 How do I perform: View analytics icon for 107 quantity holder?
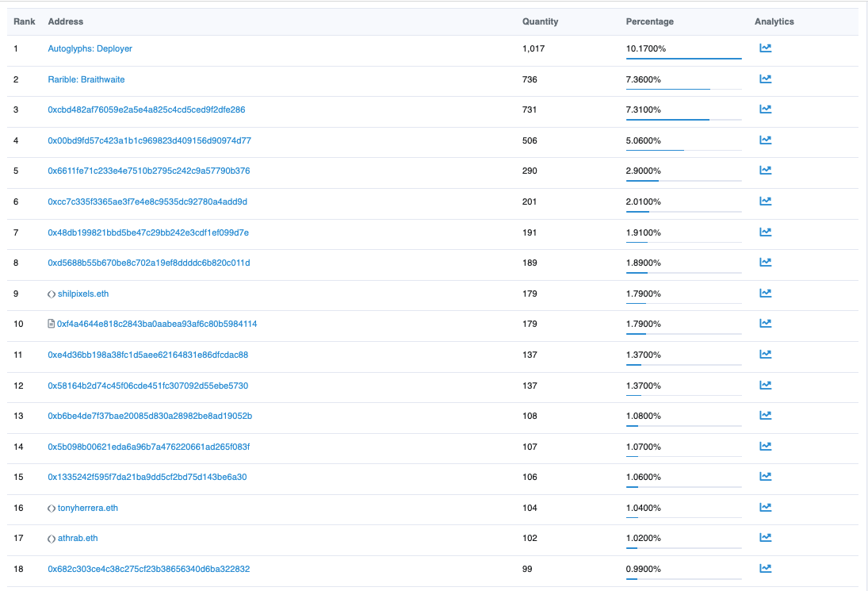pyautogui.click(x=765, y=447)
